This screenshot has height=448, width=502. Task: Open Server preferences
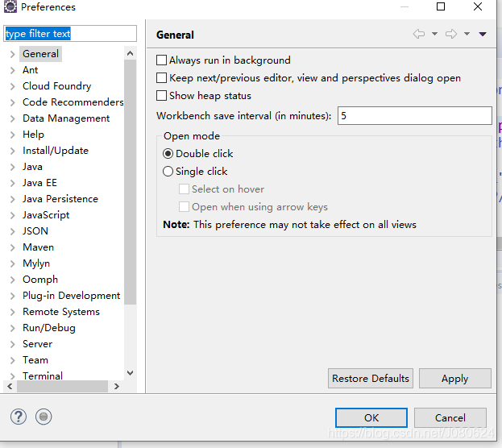37,344
